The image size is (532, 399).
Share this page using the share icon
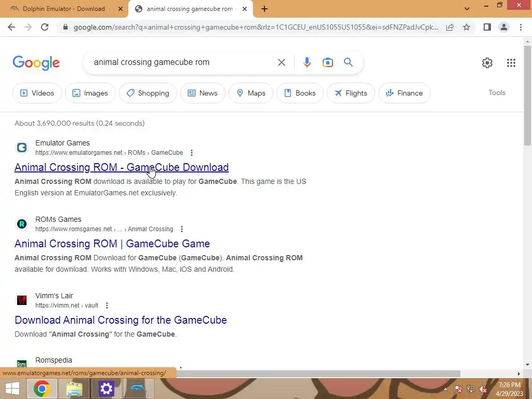pos(450,27)
